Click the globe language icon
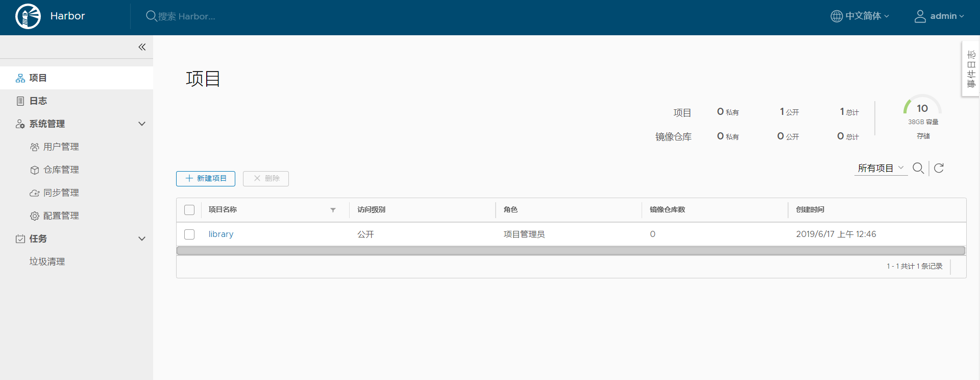Image resolution: width=980 pixels, height=380 pixels. point(836,16)
